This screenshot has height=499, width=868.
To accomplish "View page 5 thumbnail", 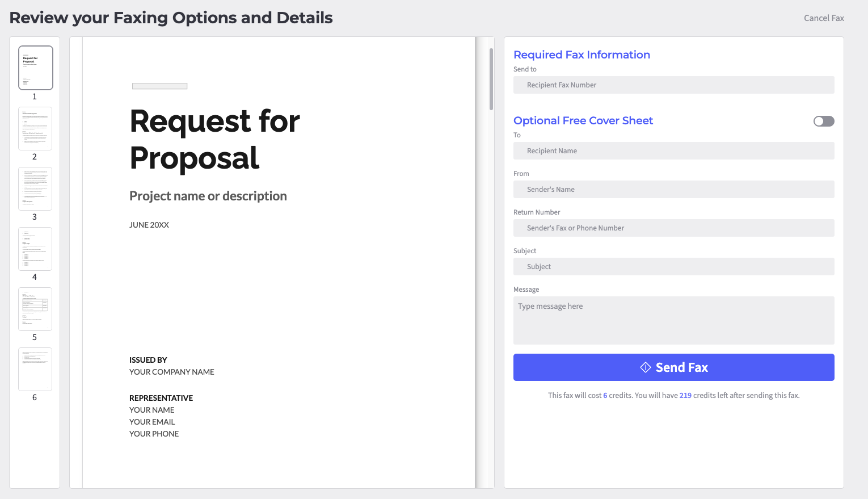I will tap(35, 309).
